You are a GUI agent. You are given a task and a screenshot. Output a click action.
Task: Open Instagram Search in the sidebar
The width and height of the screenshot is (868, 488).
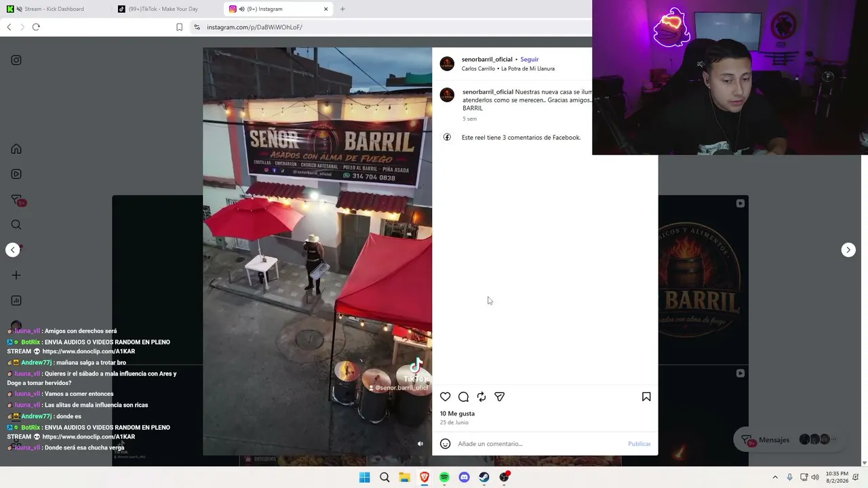coord(16,225)
